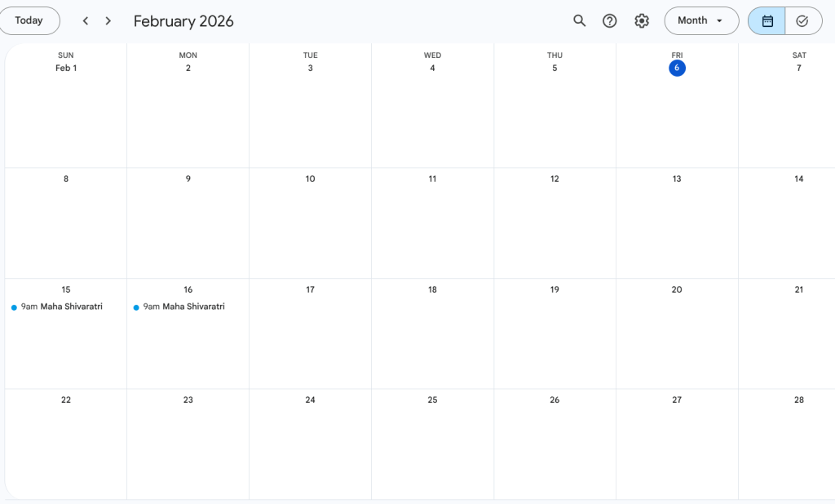Click the search magnifier icon
The width and height of the screenshot is (835, 504).
point(579,21)
